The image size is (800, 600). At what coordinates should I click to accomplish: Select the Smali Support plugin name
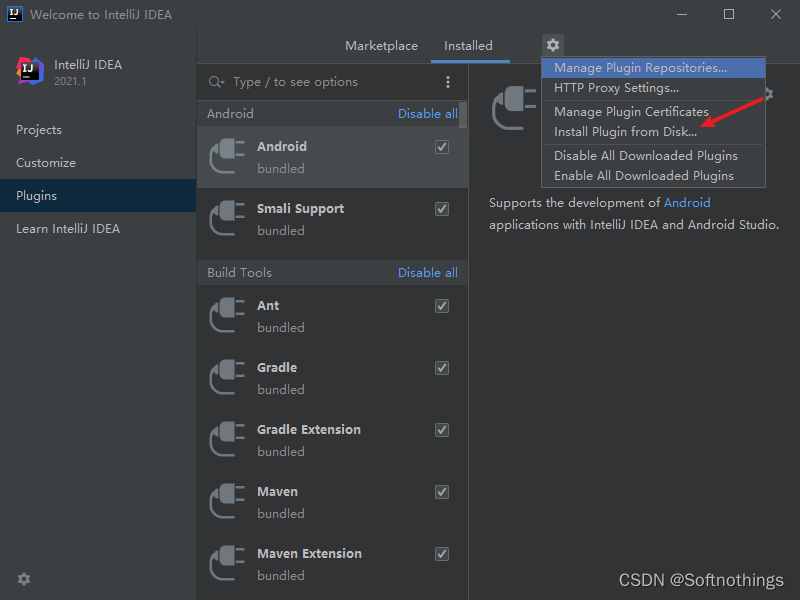tap(301, 209)
